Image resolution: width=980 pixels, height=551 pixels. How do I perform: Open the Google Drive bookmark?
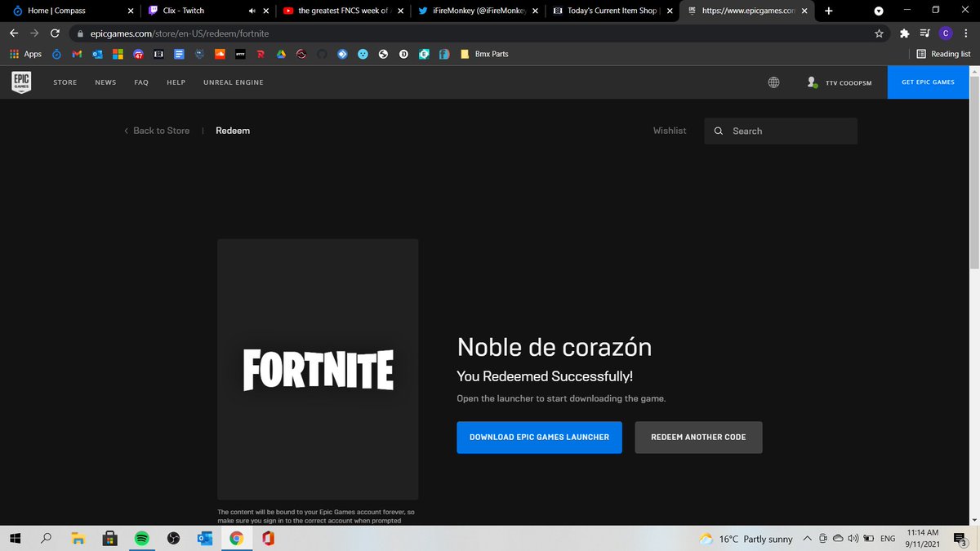pos(280,54)
